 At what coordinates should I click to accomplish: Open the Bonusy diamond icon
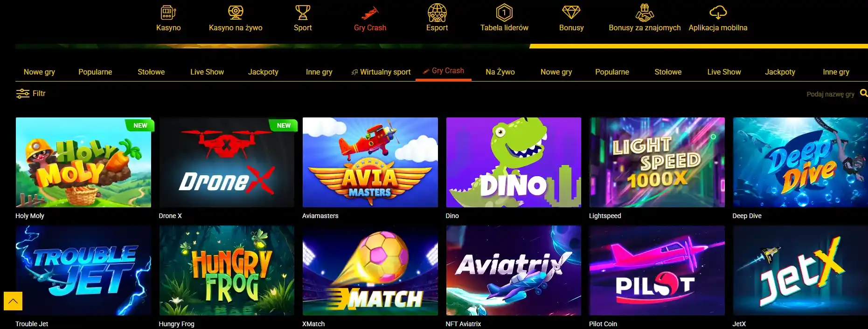571,12
